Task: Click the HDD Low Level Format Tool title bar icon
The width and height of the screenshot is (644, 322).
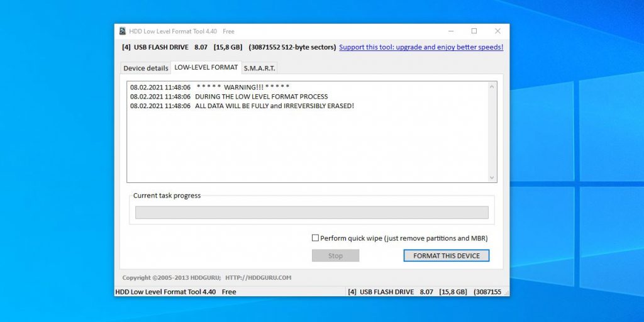Action: 123,31
